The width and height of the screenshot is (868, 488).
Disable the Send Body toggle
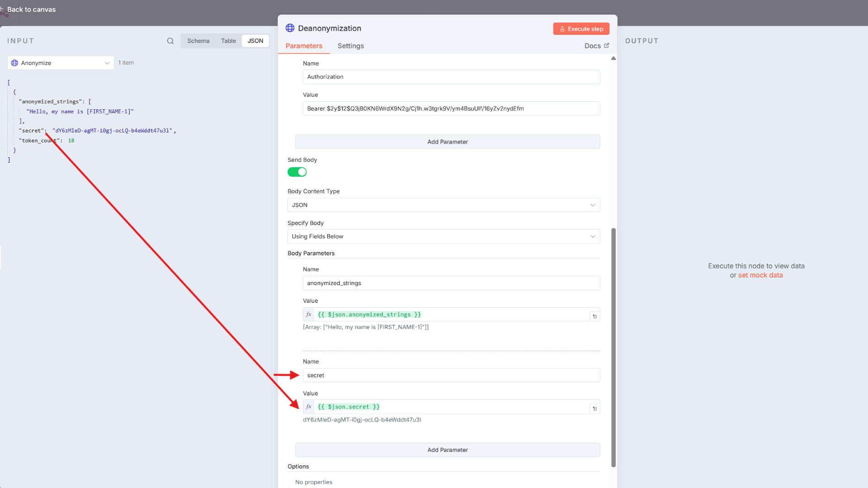pyautogui.click(x=297, y=172)
